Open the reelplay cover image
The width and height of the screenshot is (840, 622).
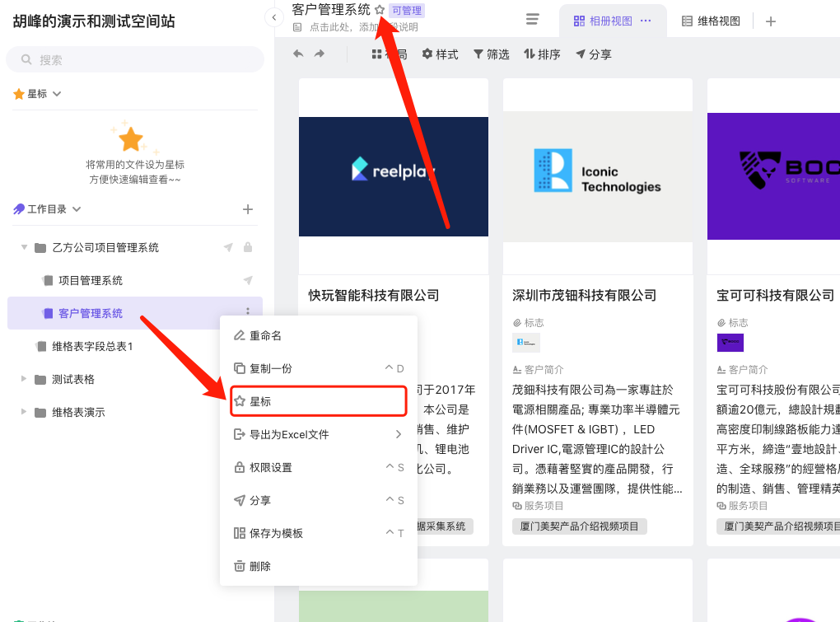coord(393,176)
